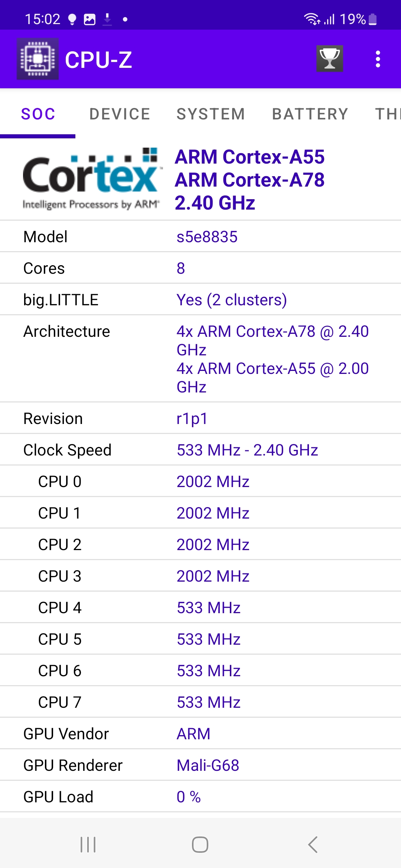Tap the Model s5e8835 row
The height and width of the screenshot is (868, 401).
200,237
